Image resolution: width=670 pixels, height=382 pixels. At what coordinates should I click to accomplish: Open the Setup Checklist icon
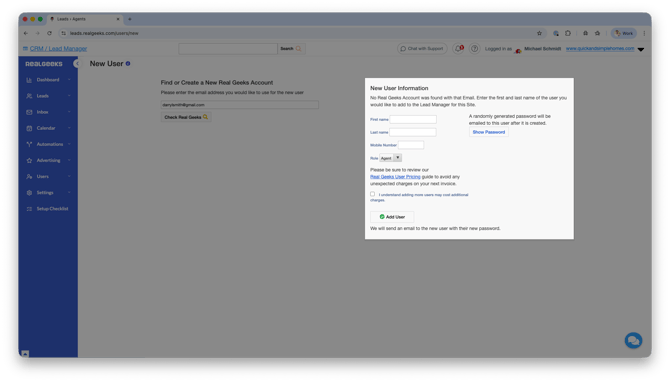point(29,209)
